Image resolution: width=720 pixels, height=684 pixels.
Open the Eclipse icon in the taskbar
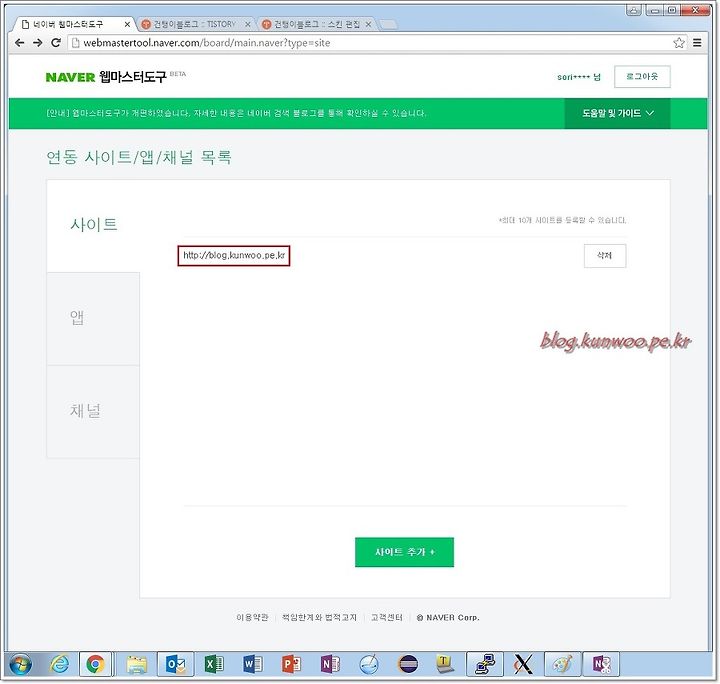click(x=408, y=664)
